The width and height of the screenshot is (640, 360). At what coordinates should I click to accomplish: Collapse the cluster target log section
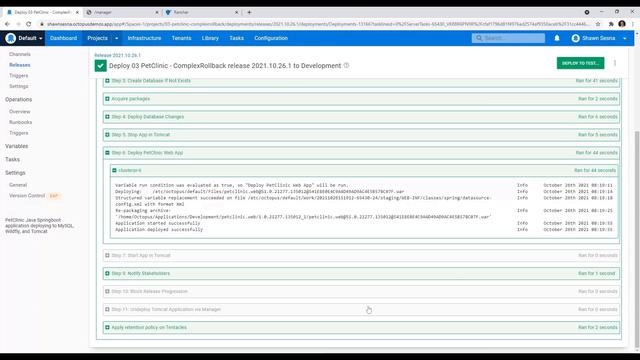(x=114, y=170)
